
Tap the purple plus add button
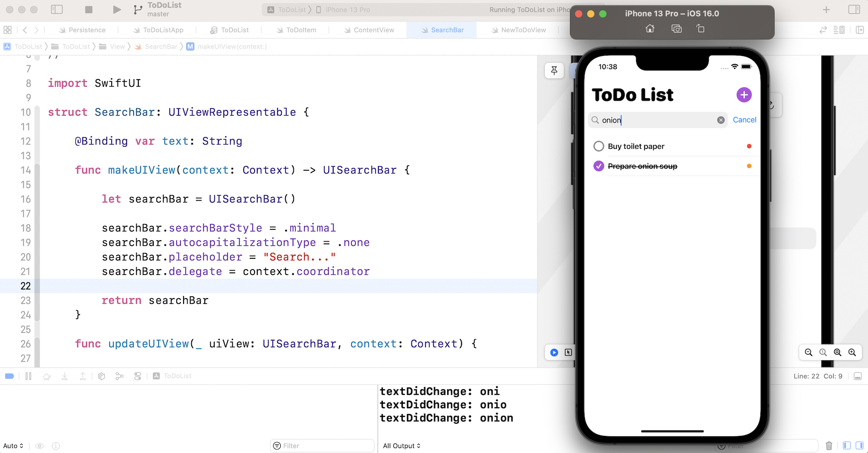(x=744, y=95)
